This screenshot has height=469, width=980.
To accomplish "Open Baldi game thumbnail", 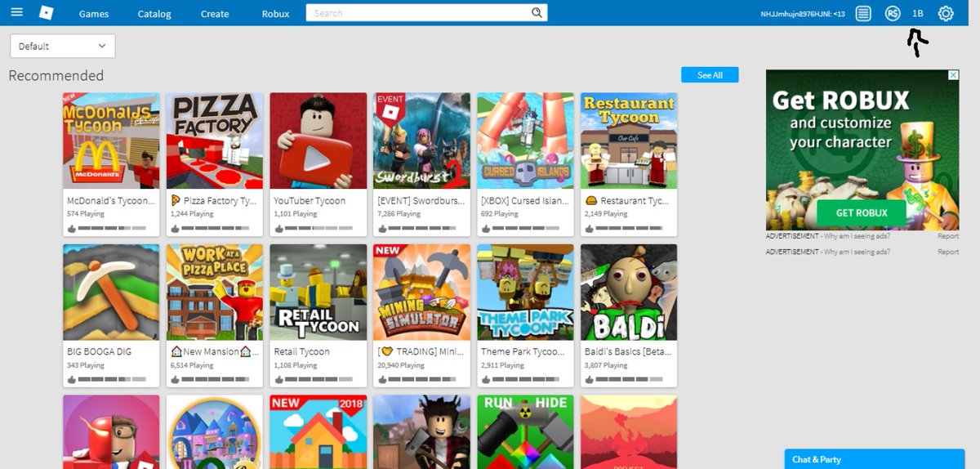I will [629, 292].
